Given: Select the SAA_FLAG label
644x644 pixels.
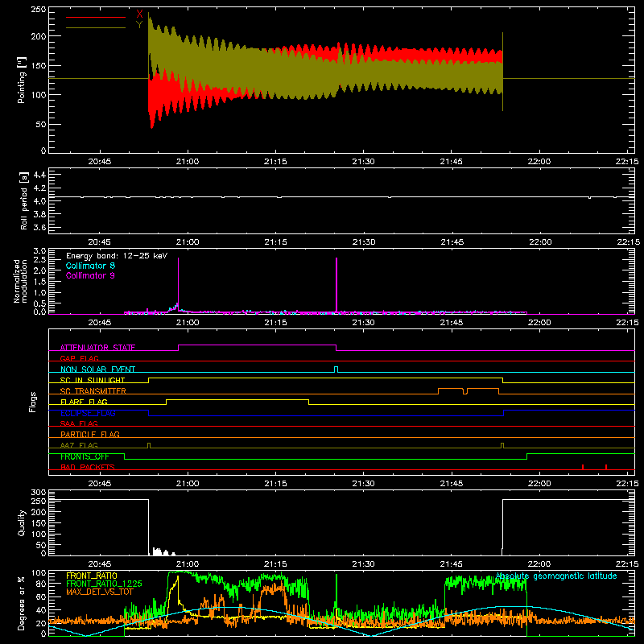Looking at the screenshot, I should (x=79, y=423).
